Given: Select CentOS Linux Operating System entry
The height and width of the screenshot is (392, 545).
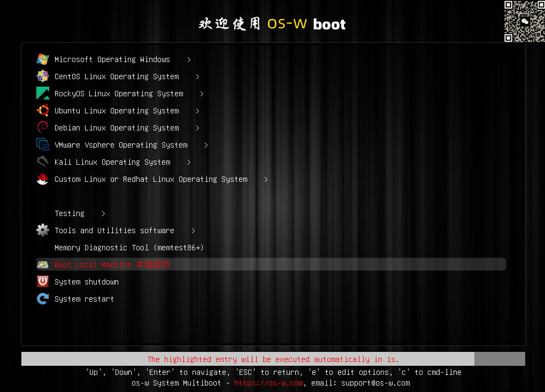Looking at the screenshot, I should point(117,76).
